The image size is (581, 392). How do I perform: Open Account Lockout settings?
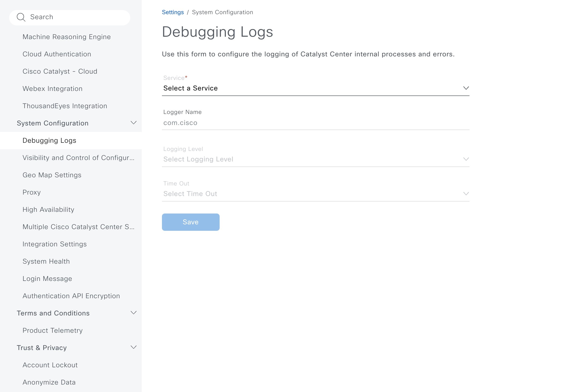point(50,365)
